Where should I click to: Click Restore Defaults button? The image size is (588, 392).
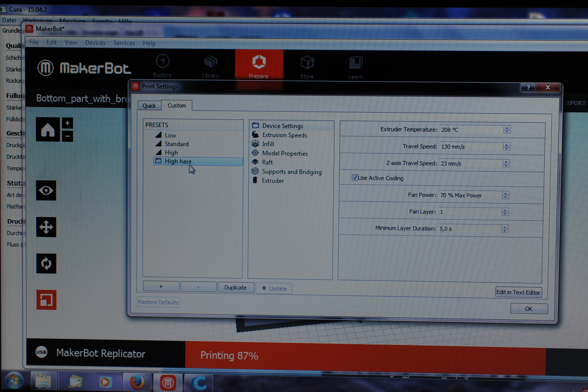point(158,302)
